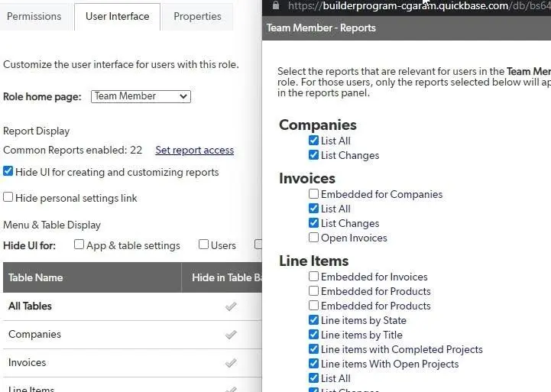This screenshot has width=551, height=392.
Task: Click the Line Items section heading
Action: (x=313, y=261)
